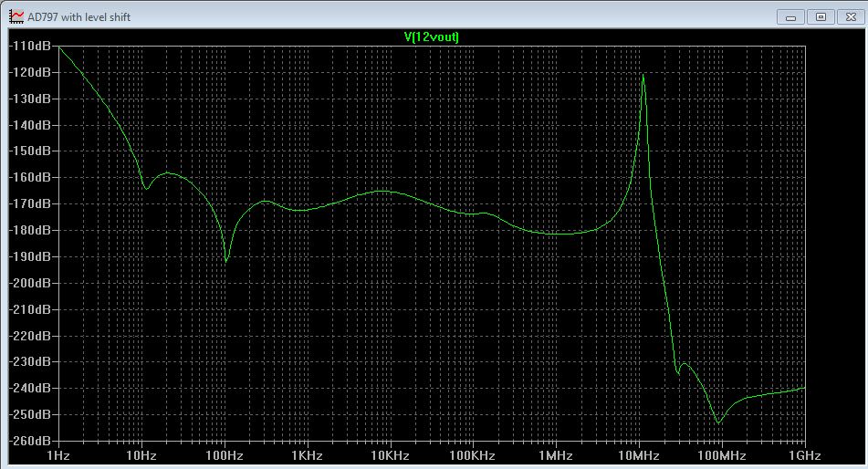Screen dimensions: 868x469
Task: Click the -220dB vertical axis label
Action: pyautogui.click(x=30, y=336)
